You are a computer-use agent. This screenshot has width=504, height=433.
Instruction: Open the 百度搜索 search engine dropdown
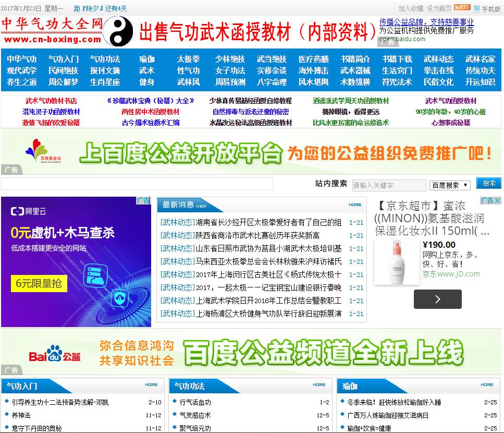point(450,185)
